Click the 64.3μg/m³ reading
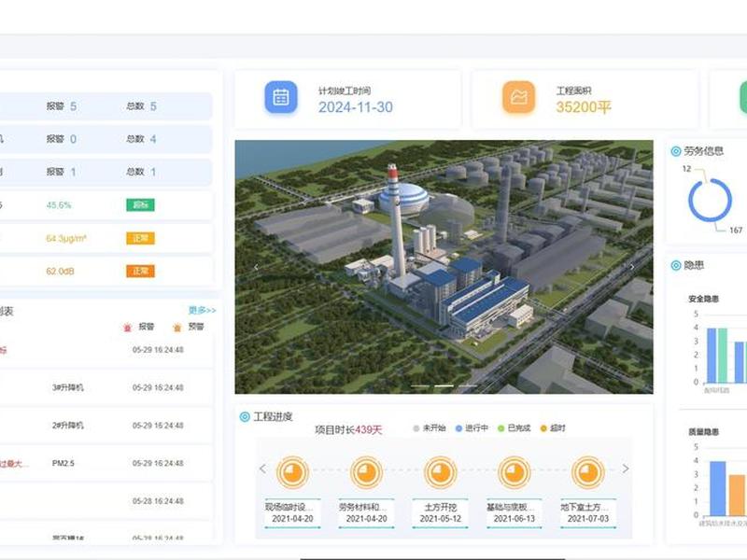This screenshot has height=560, width=747. pos(66,238)
